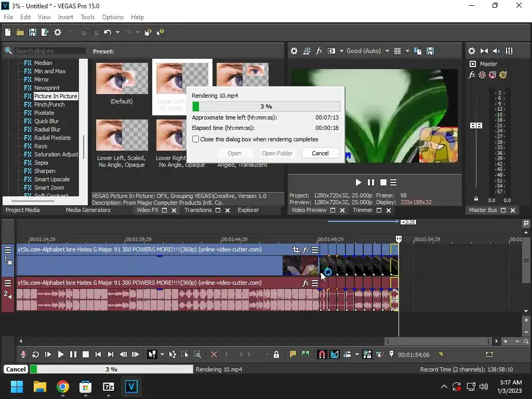Viewport: 532px width, 399px height.
Task: Open project Properties gear icon in main toolbar
Action: [x=58, y=32]
